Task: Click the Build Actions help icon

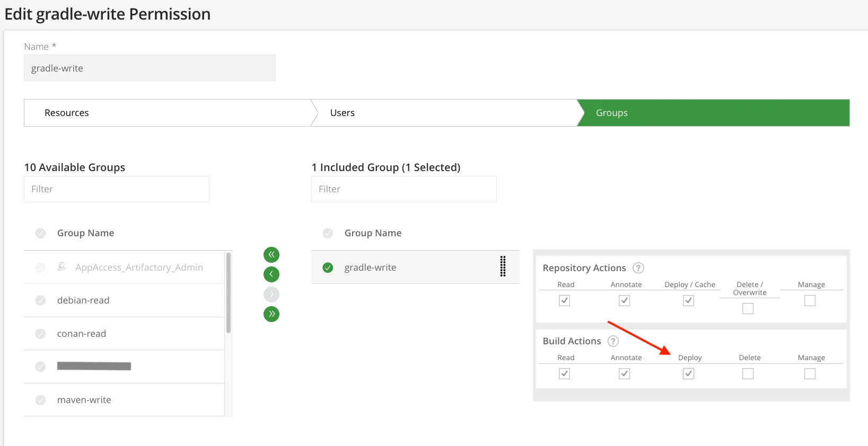Action: (x=613, y=341)
